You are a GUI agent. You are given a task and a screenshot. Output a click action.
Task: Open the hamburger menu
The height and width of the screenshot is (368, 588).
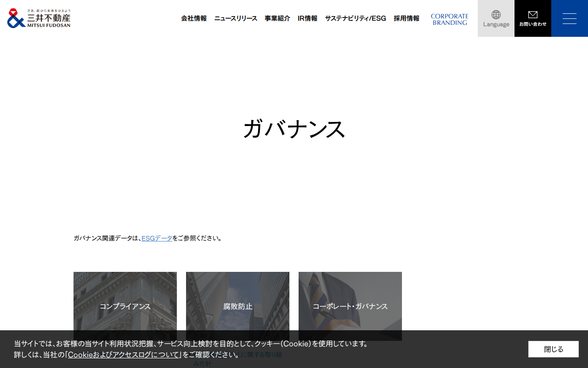point(570,18)
